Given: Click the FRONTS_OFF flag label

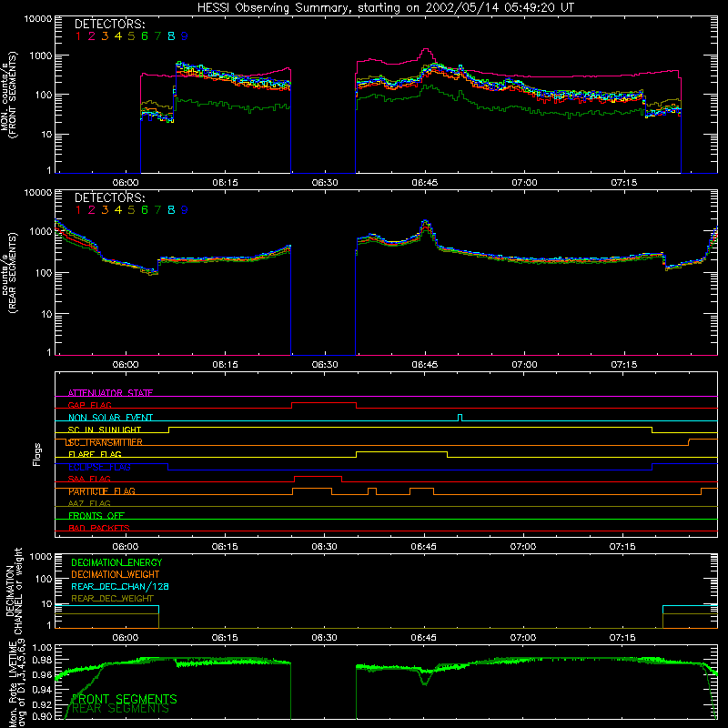Looking at the screenshot, I should pos(96,516).
